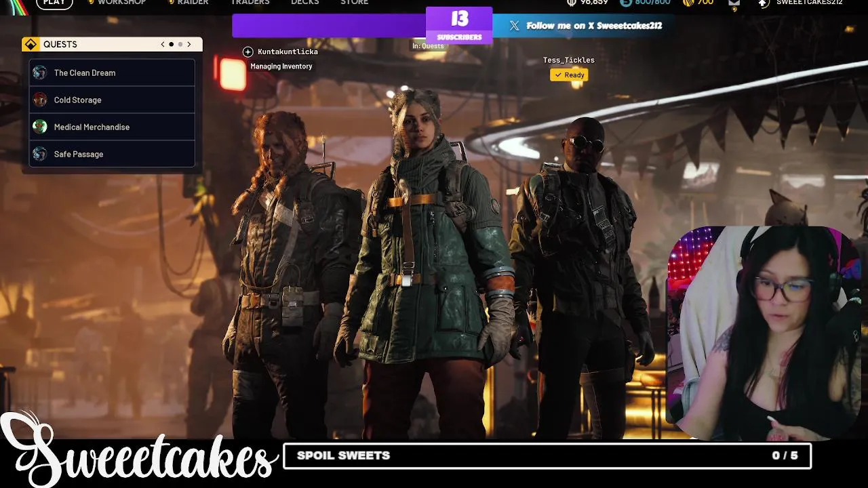This screenshot has width=868, height=488.
Task: Click the checkmark in the Ready badge
Action: point(558,75)
